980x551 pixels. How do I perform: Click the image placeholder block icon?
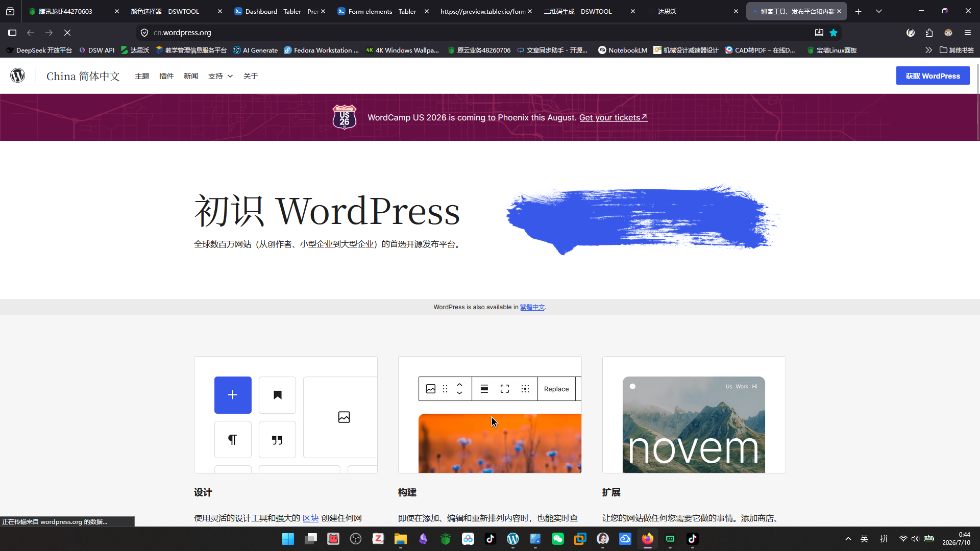point(344,417)
